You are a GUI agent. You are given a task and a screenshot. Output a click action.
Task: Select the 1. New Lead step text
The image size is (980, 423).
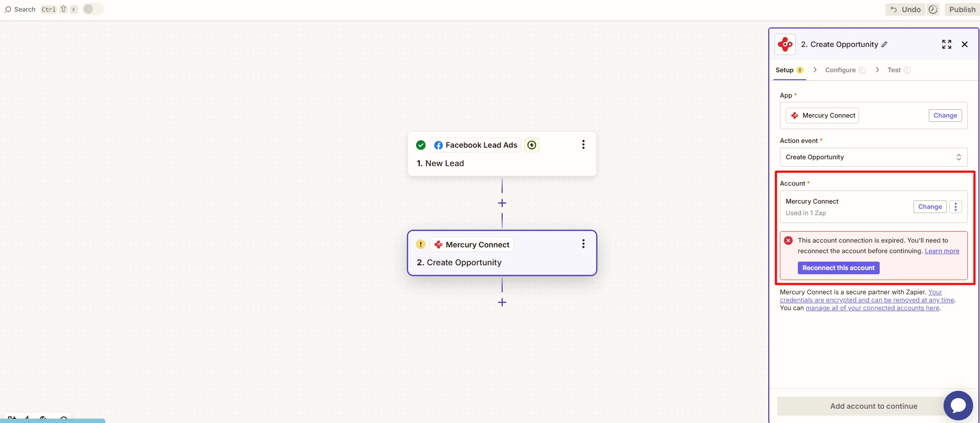(x=440, y=164)
